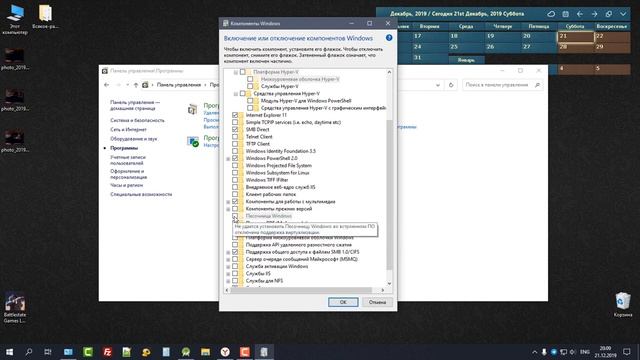Toggle Песочница Windows checkbox
Screen dimensions: 640x360
(x=235, y=216)
